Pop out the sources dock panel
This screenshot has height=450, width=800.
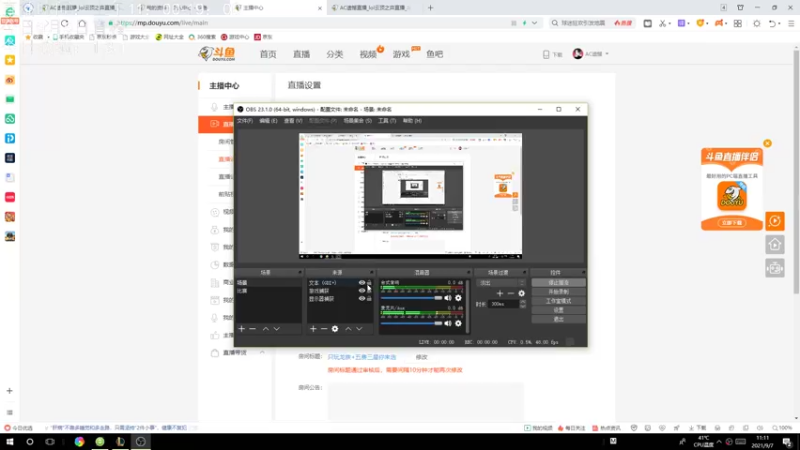(371, 272)
